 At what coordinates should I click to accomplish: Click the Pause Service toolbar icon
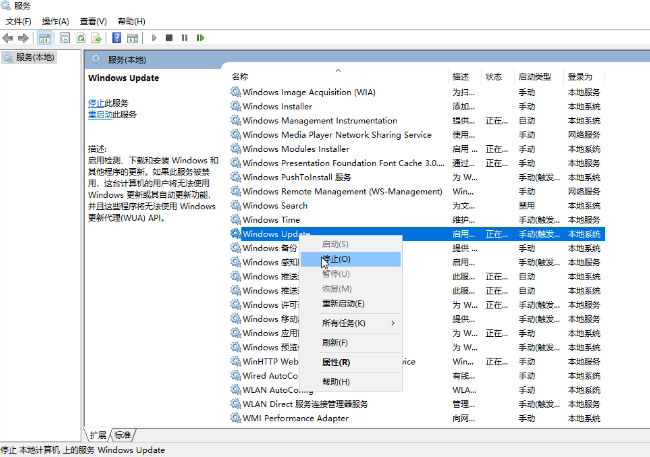[184, 38]
